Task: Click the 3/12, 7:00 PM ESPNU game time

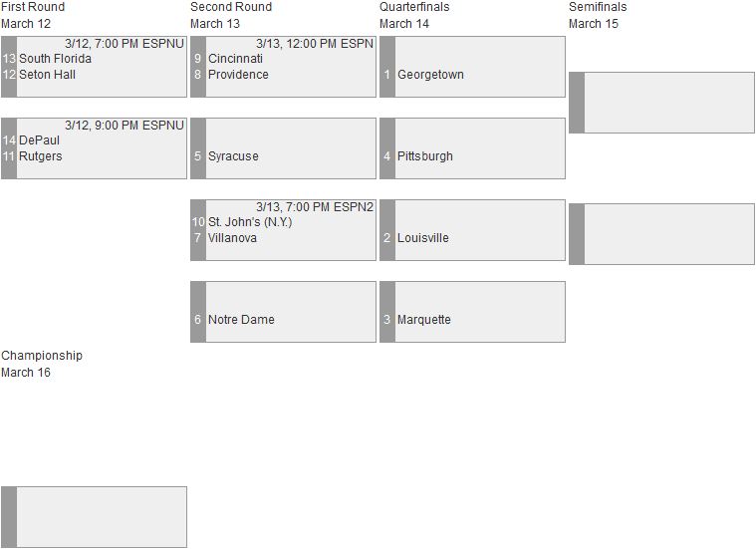Action: (125, 44)
